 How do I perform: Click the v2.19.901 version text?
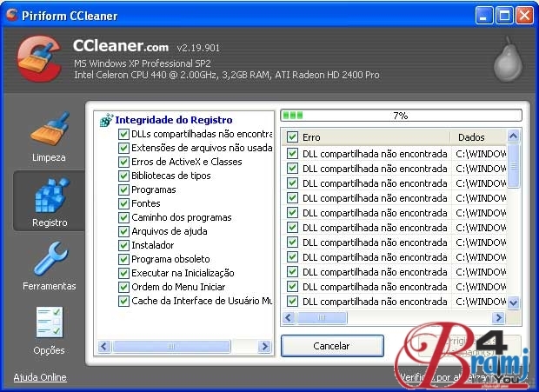click(198, 48)
